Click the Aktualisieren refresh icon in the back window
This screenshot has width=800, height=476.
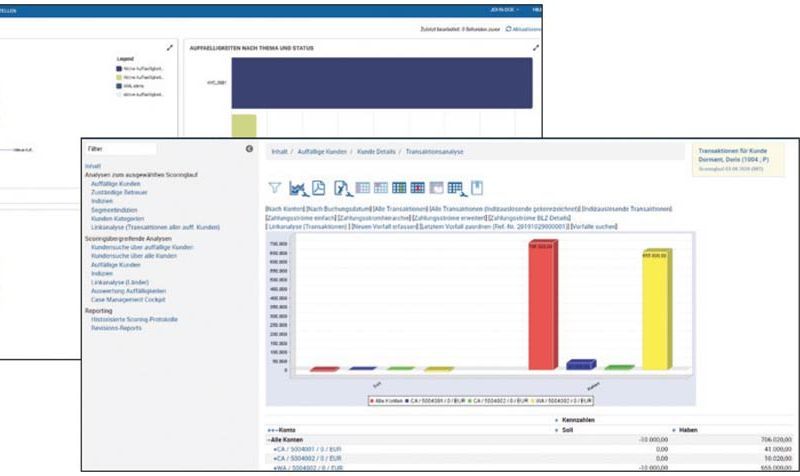[x=508, y=29]
